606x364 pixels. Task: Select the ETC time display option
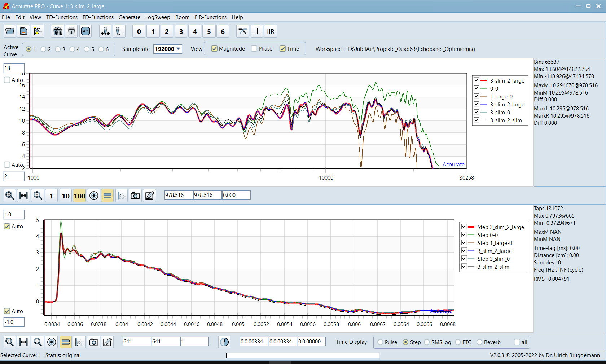tap(458, 342)
